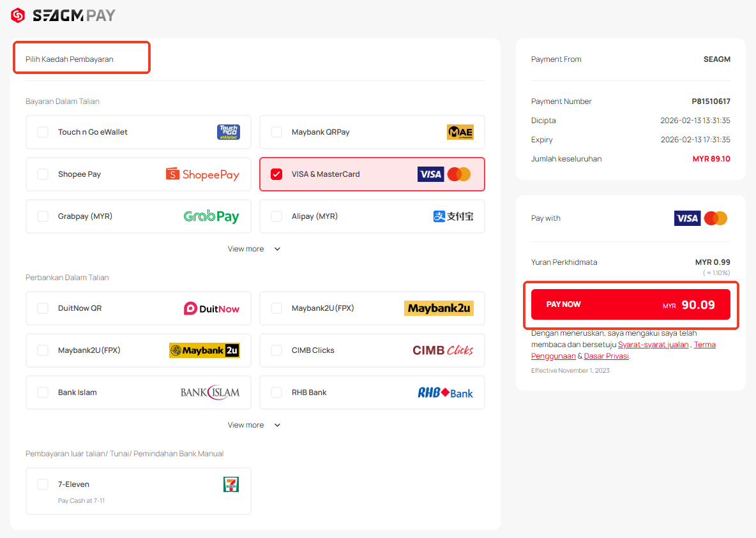Viewport: 756px width, 538px height.
Task: Tick the Grabpay (MYR) checkbox
Action: (x=43, y=216)
